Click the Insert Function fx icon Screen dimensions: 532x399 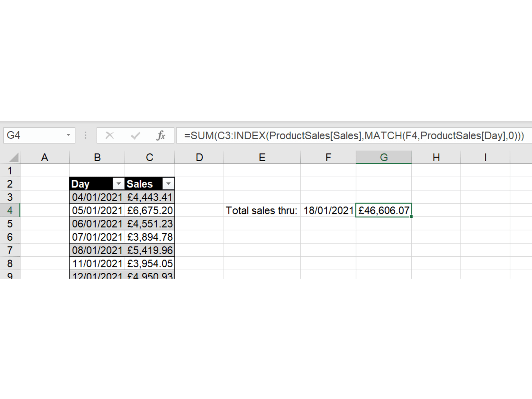click(x=161, y=135)
